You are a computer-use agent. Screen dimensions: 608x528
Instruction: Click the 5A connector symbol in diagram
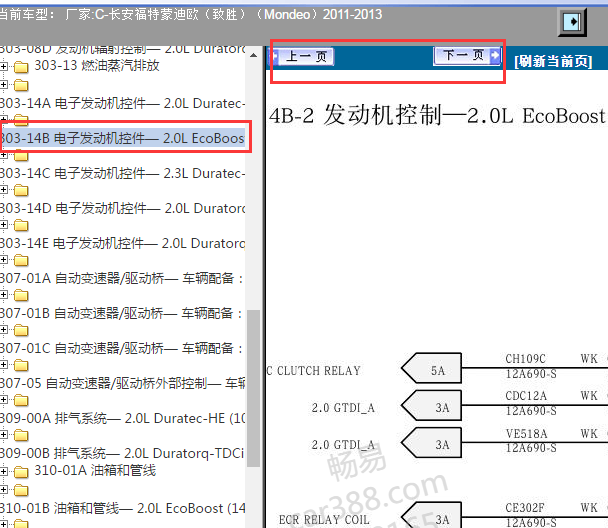click(x=432, y=368)
